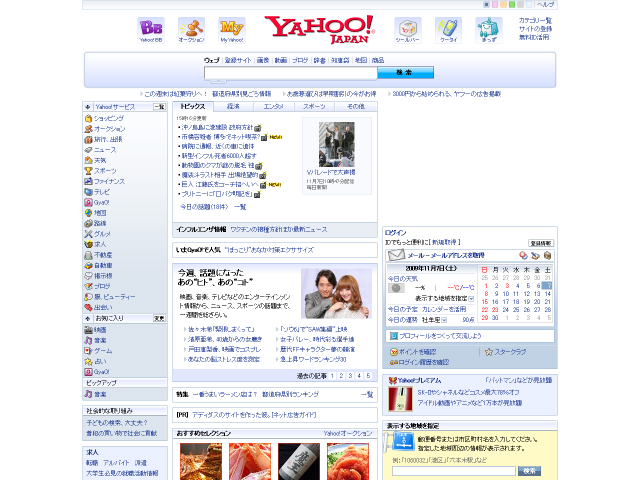
Task: Focus the main web search input field
Action: pyautogui.click(x=291, y=73)
